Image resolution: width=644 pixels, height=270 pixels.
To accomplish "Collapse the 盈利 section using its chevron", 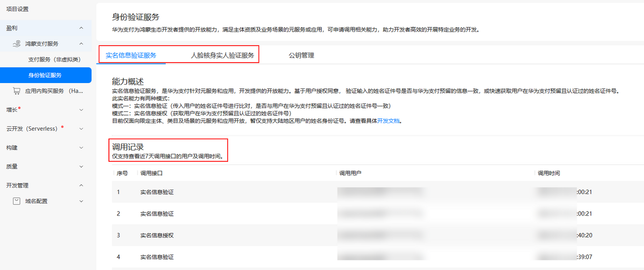I will [81, 28].
